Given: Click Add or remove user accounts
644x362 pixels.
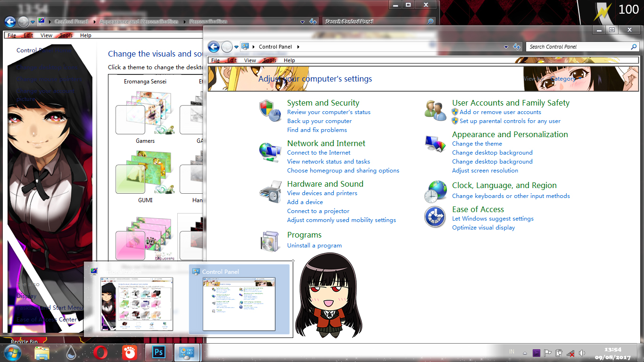Looking at the screenshot, I should click(x=500, y=112).
